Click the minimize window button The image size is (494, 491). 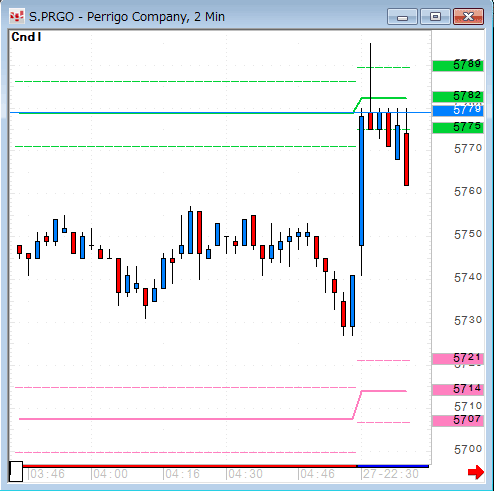coord(402,17)
